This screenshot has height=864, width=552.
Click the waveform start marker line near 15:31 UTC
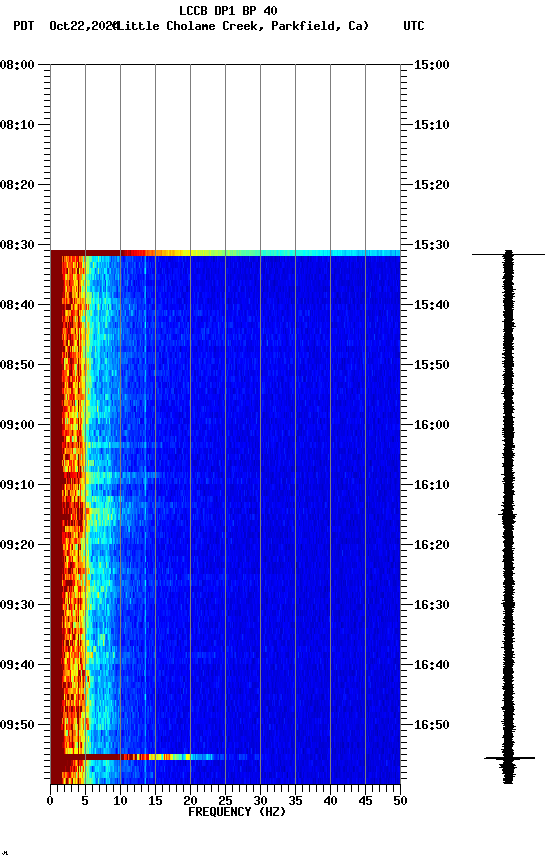tap(508, 255)
